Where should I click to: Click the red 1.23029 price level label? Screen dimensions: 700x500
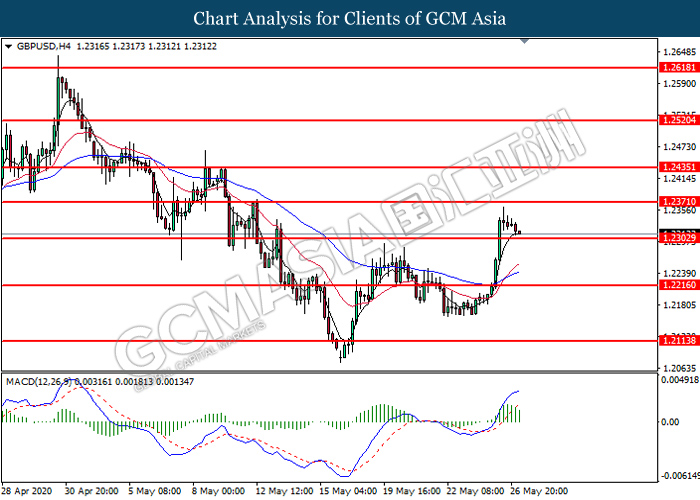pyautogui.click(x=679, y=238)
